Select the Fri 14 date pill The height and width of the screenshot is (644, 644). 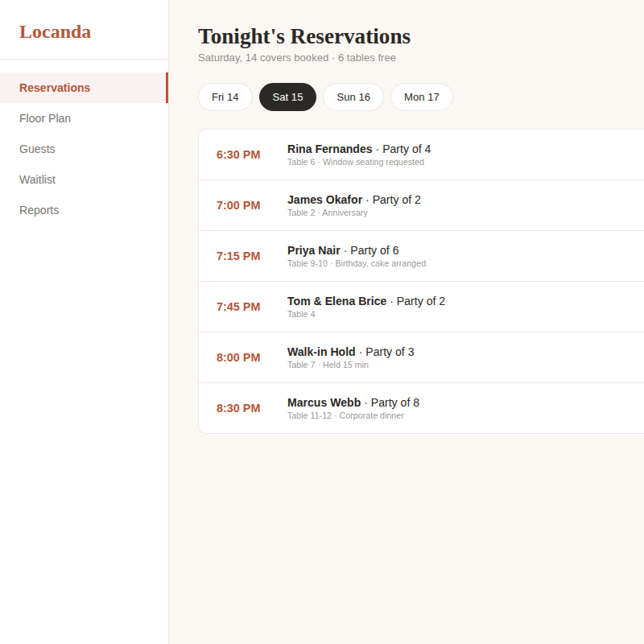tap(225, 97)
